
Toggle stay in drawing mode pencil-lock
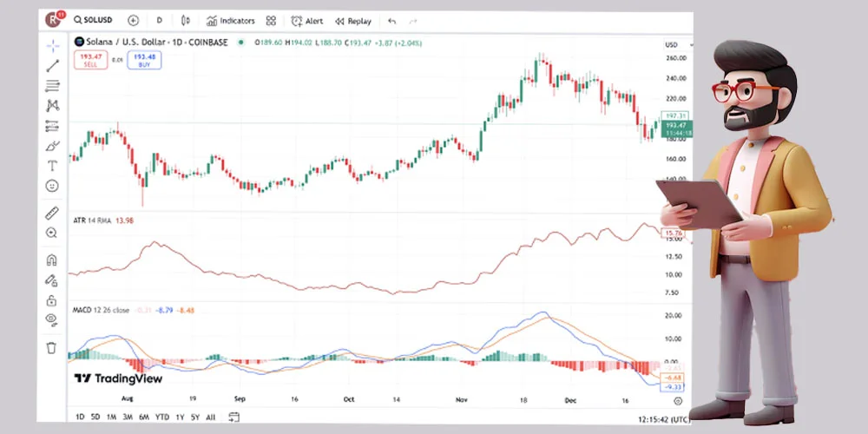click(x=51, y=280)
